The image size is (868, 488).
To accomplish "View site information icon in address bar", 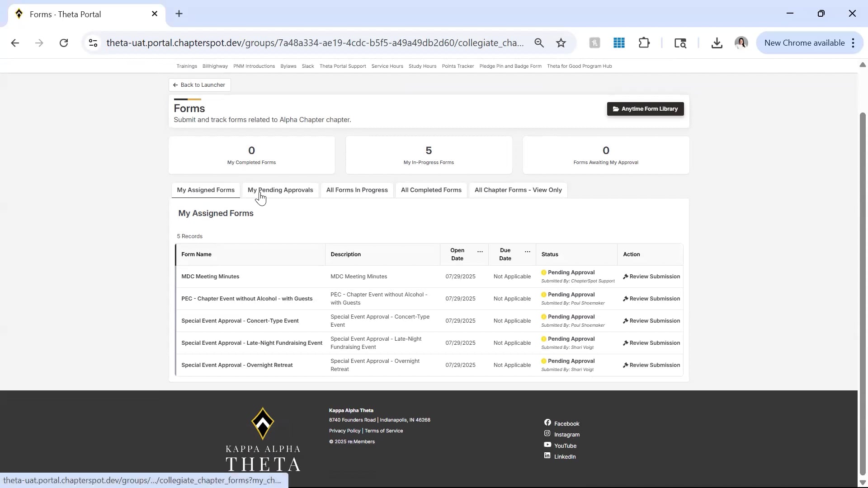I will [93, 43].
